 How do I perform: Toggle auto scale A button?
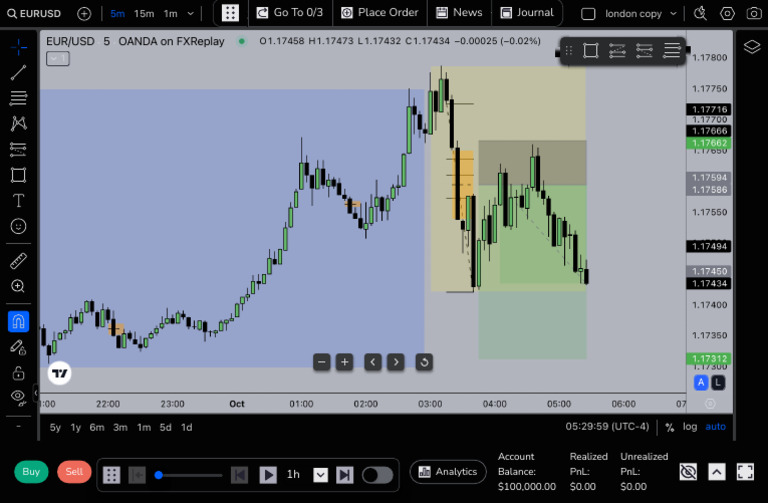[701, 383]
